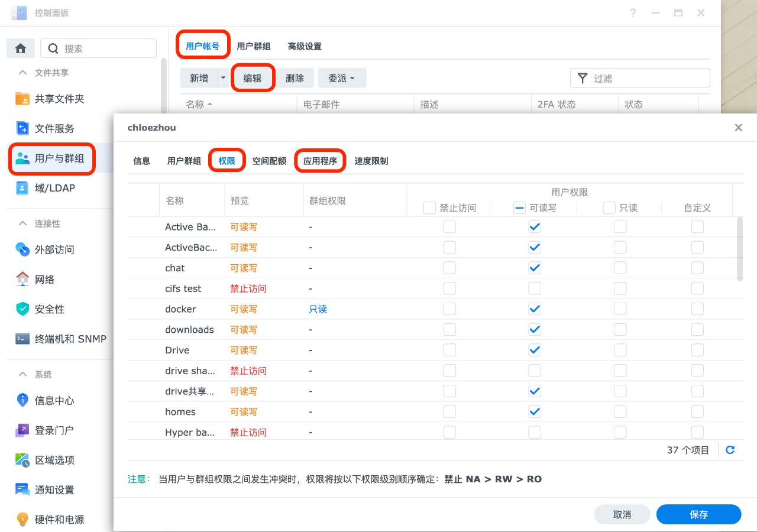Open 终端机和 SNMP terminal icon

22,339
